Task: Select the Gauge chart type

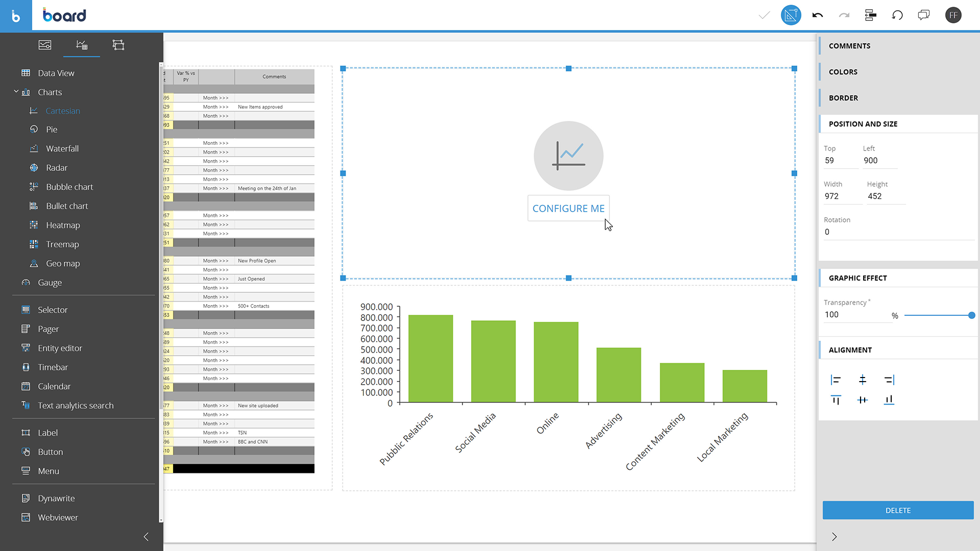Action: click(x=49, y=283)
